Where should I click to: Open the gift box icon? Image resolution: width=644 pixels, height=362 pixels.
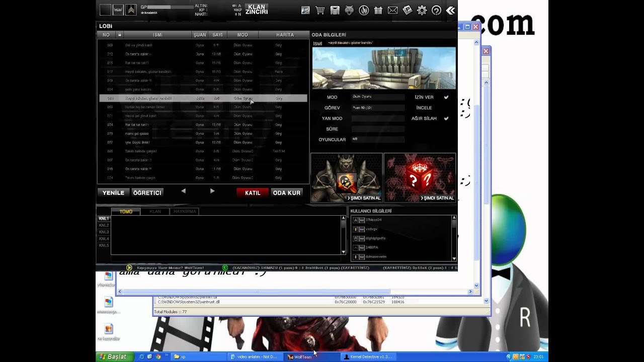tap(378, 10)
